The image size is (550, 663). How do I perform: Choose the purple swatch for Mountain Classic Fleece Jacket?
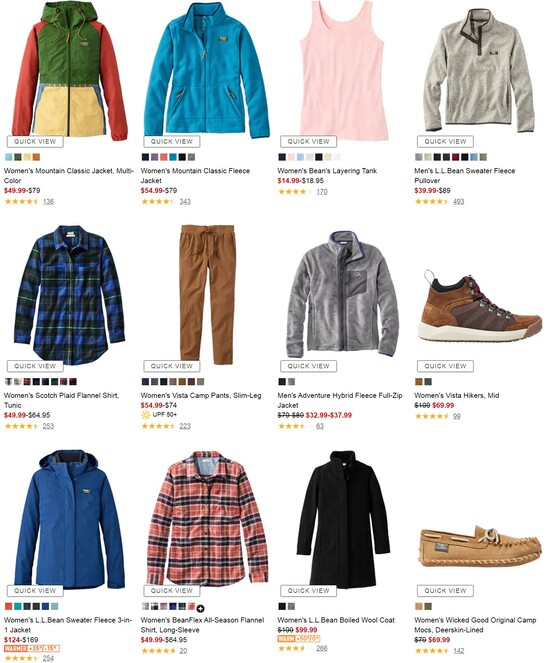point(155,157)
